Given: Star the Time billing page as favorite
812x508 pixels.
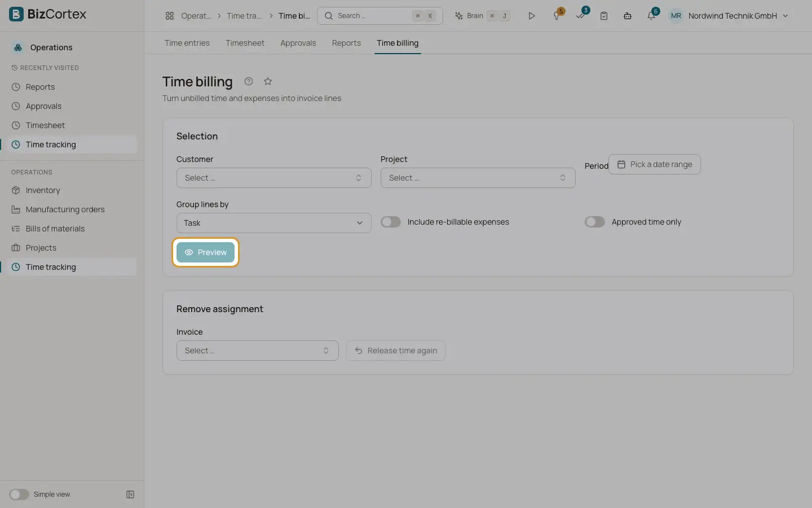Looking at the screenshot, I should coord(268,81).
